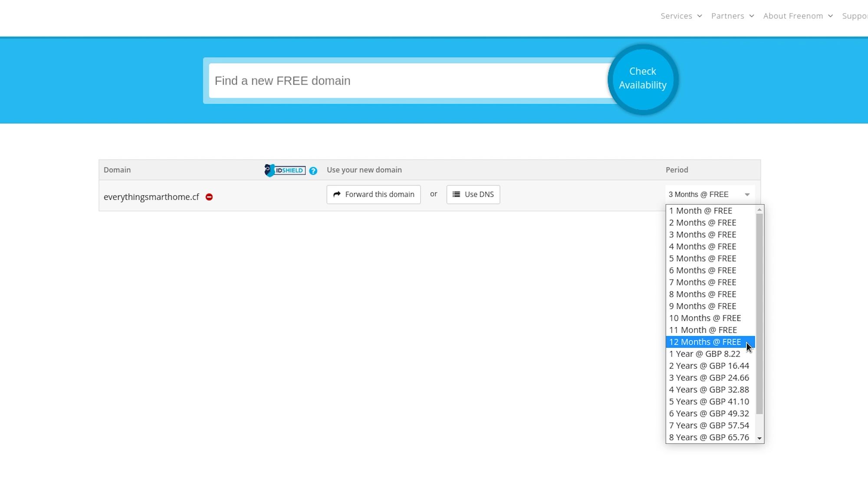Select 3 Months @ FREE option in list
The image size is (868, 488).
click(x=710, y=235)
